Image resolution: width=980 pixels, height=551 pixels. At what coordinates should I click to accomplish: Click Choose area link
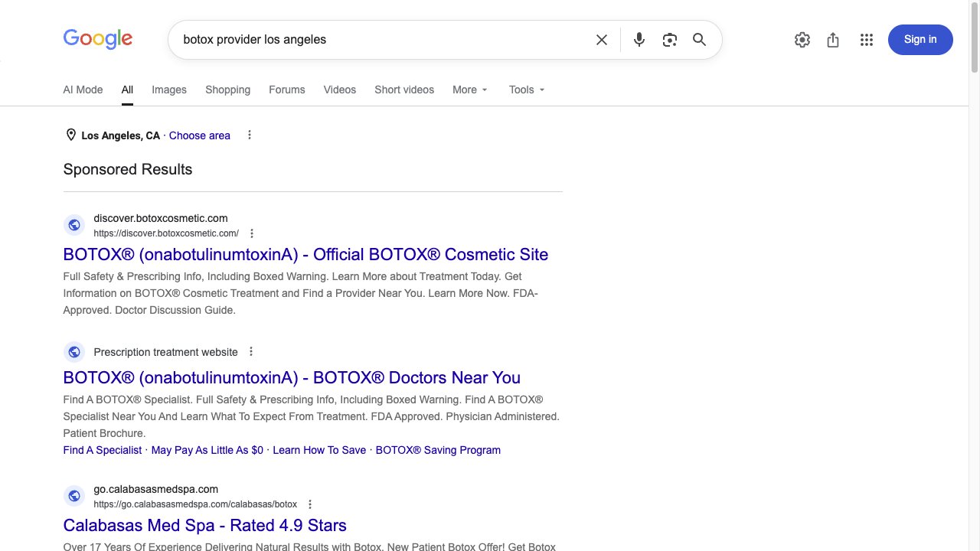(x=200, y=135)
